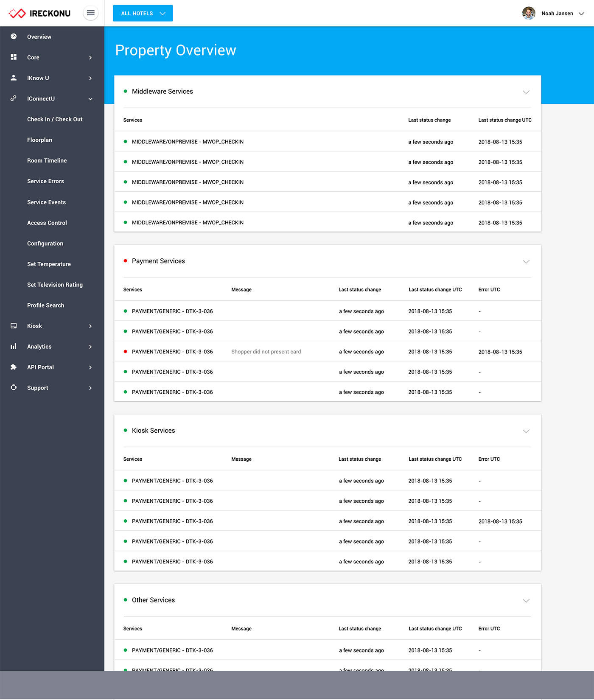
Task: Go to Profile Search
Action: coord(45,305)
